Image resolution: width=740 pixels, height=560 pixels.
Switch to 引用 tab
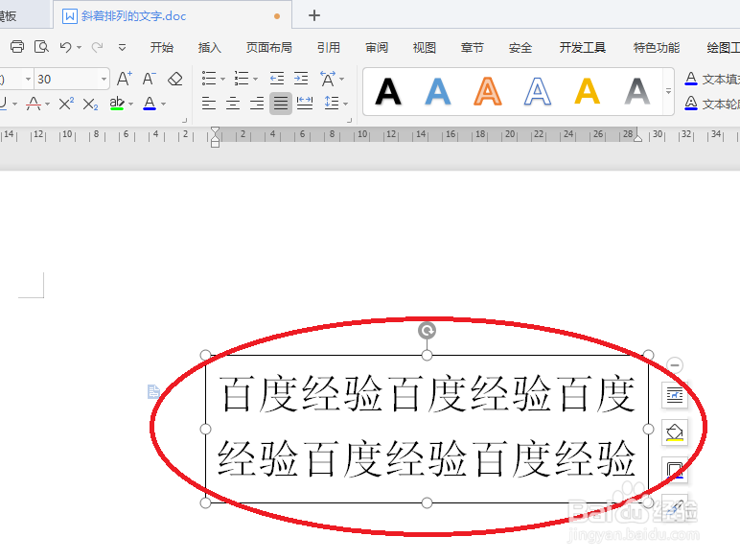pyautogui.click(x=329, y=47)
